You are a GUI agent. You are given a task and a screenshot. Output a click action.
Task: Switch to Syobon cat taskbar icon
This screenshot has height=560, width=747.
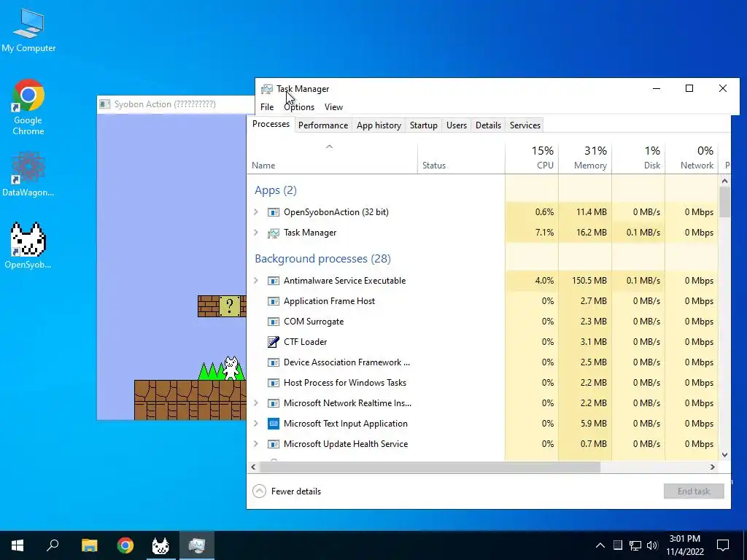[x=160, y=545]
